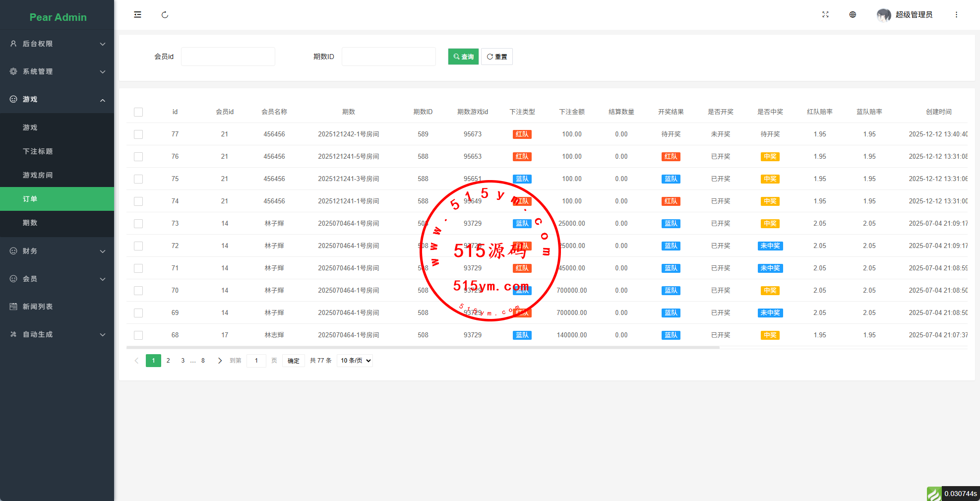The height and width of the screenshot is (501, 980).
Task: Open the vertical three-dot more menu
Action: click(x=956, y=15)
